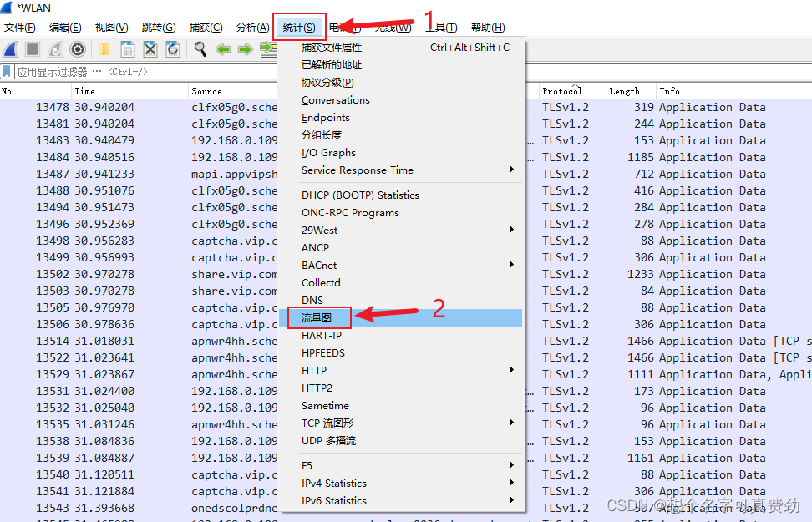The image size is (812, 522).
Task: Open a capture file via the folder icon
Action: [x=104, y=50]
